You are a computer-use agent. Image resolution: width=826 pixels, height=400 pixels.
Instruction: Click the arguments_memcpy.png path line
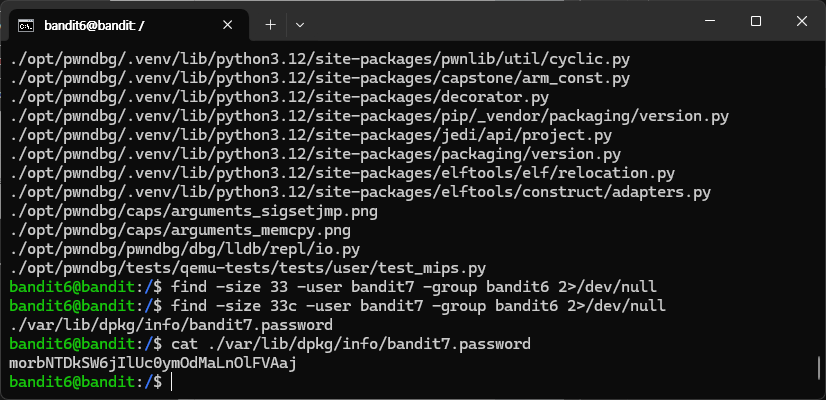[x=180, y=230]
